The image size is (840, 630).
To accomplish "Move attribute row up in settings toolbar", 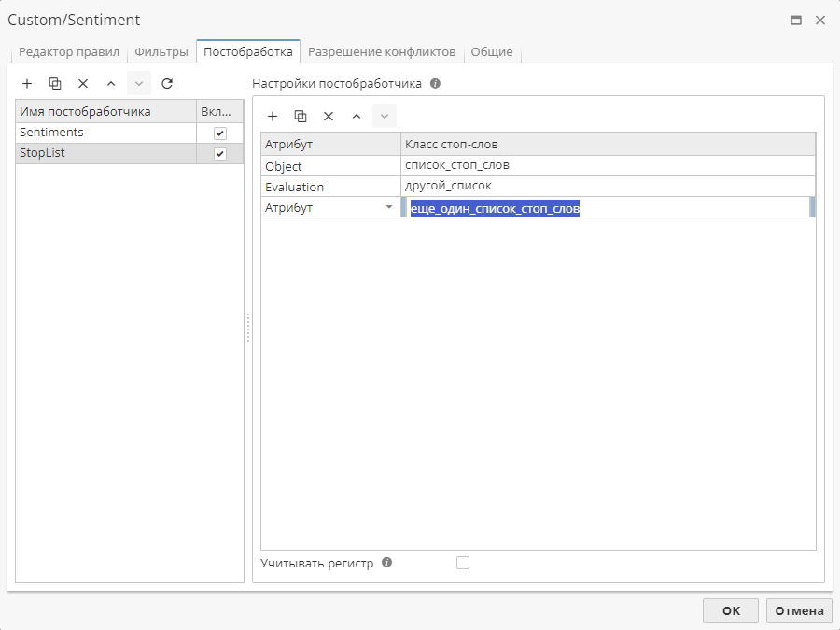I will (x=357, y=117).
